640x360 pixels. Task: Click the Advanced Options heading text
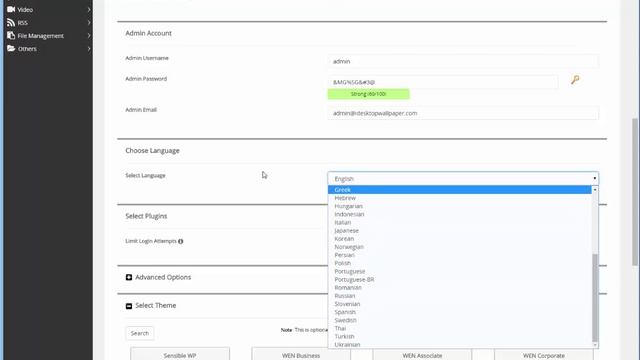point(163,277)
